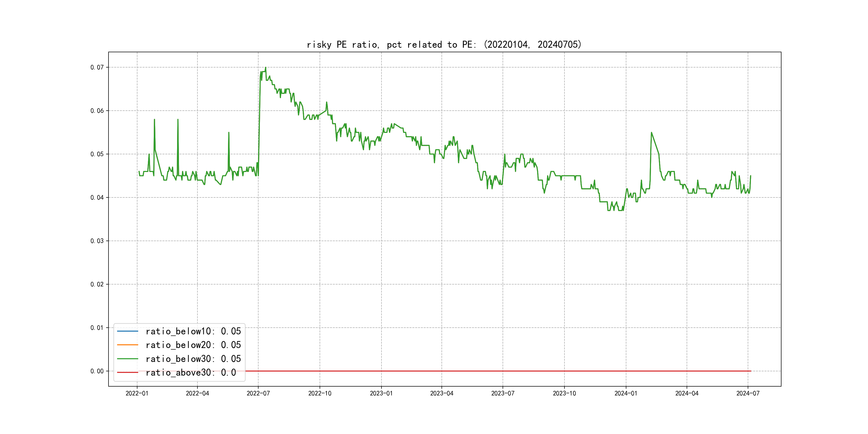
Task: Click the green line's highest peak near 0.07
Action: pyautogui.click(x=265, y=68)
